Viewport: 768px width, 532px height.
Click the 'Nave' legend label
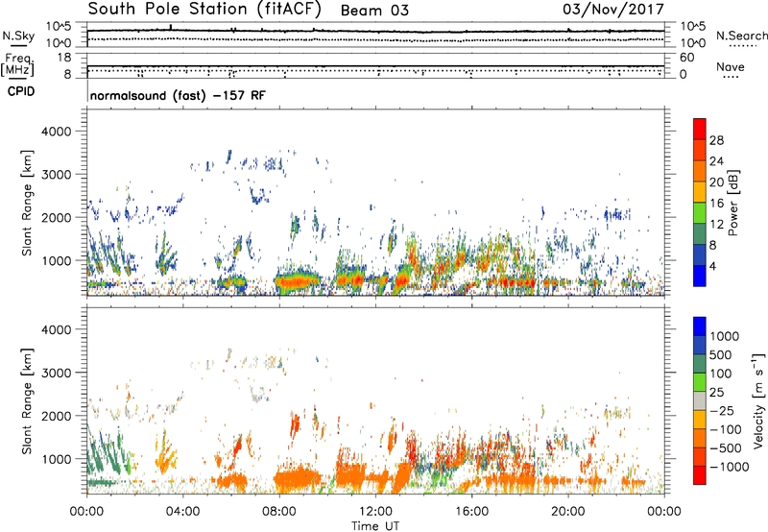[731, 66]
